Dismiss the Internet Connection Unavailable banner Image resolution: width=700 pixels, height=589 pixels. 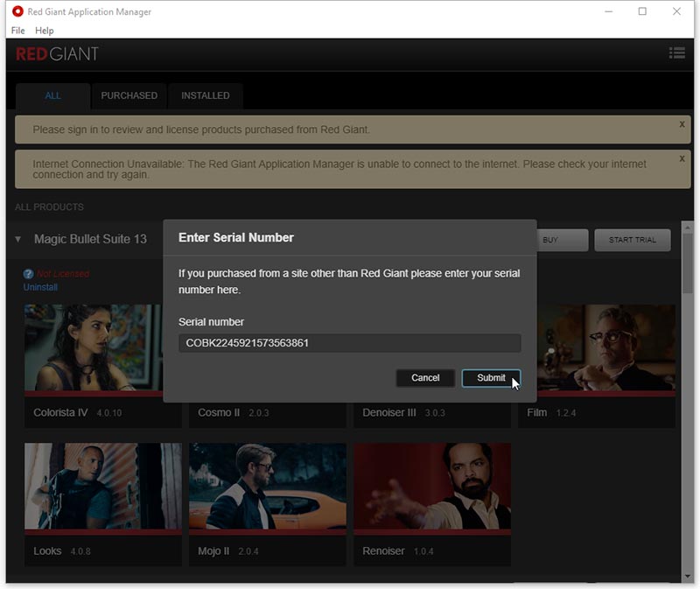(x=682, y=158)
